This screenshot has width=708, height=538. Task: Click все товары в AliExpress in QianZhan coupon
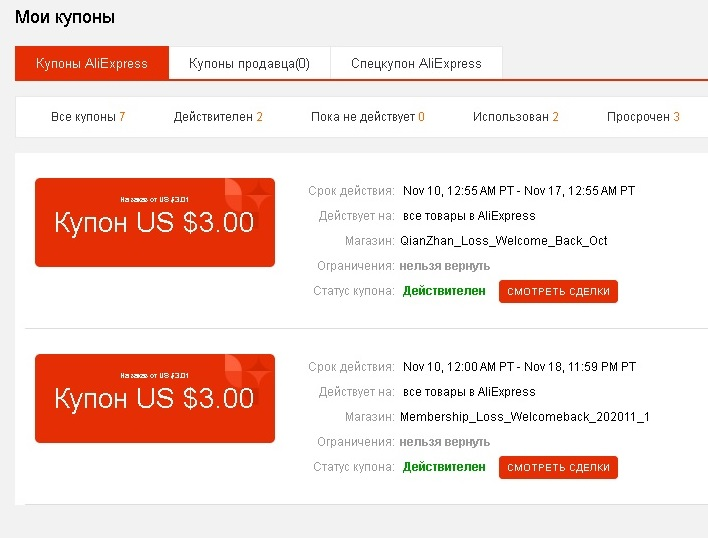click(x=469, y=216)
